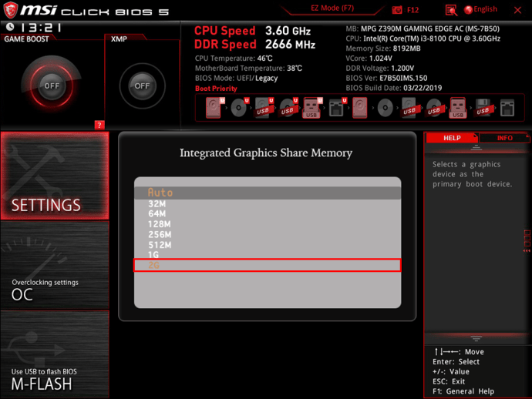Image resolution: width=532 pixels, height=399 pixels.
Task: Select the USB floppy boot device icon
Action: tap(483, 108)
